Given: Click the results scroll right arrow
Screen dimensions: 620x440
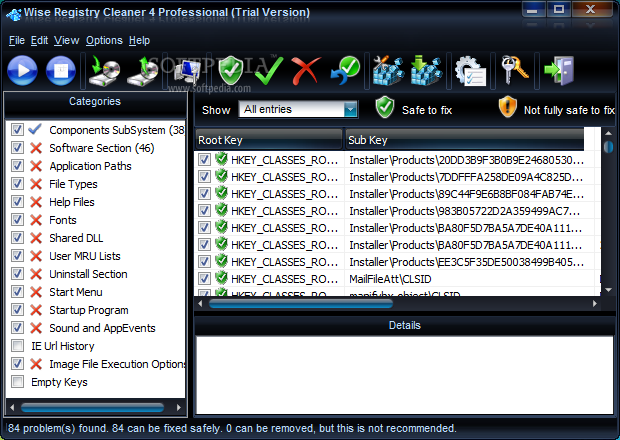Looking at the screenshot, I should pos(595,304).
